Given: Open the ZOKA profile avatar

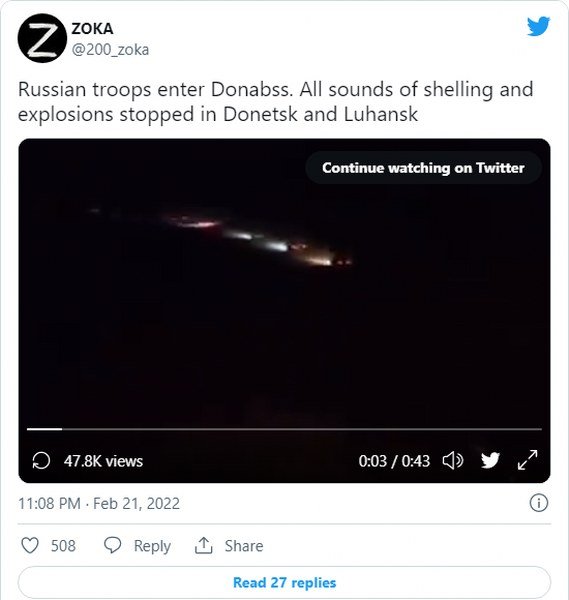Looking at the screenshot, I should pyautogui.click(x=42, y=38).
